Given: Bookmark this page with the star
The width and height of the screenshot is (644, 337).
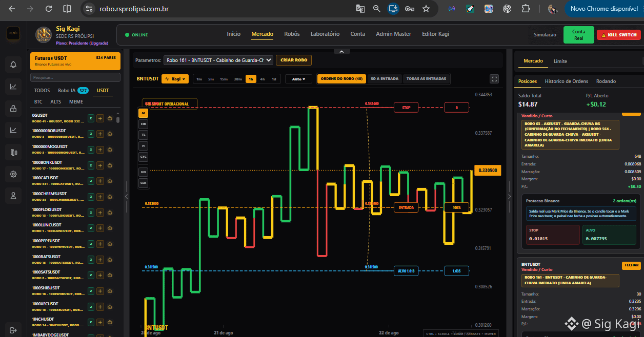Looking at the screenshot, I should pyautogui.click(x=426, y=9).
